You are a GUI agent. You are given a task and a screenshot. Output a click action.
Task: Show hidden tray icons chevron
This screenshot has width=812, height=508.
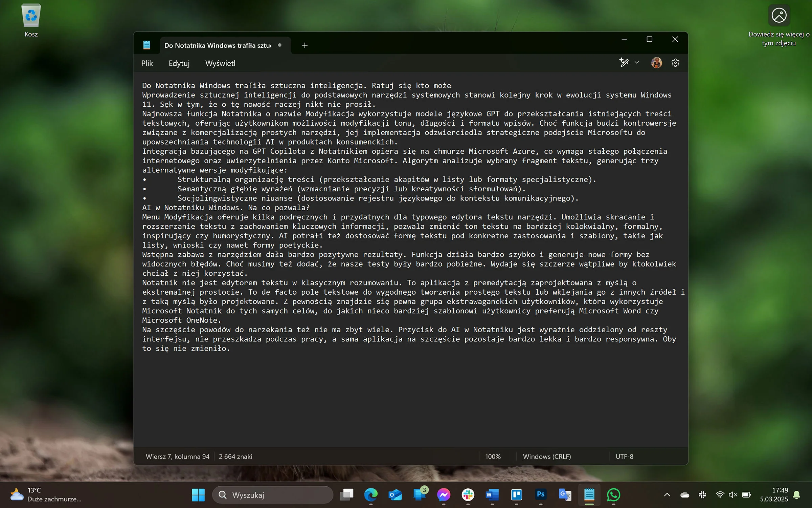pyautogui.click(x=667, y=495)
